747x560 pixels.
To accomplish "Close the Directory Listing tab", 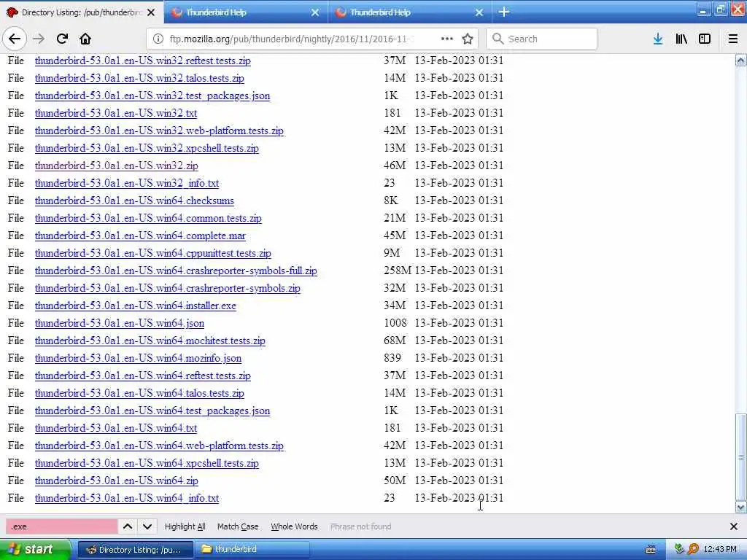I will pos(151,12).
